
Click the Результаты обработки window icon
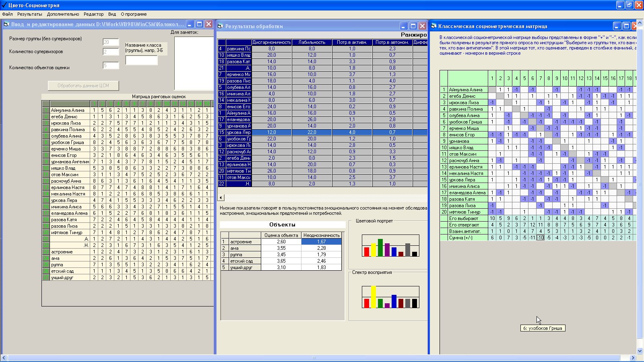pyautogui.click(x=220, y=26)
